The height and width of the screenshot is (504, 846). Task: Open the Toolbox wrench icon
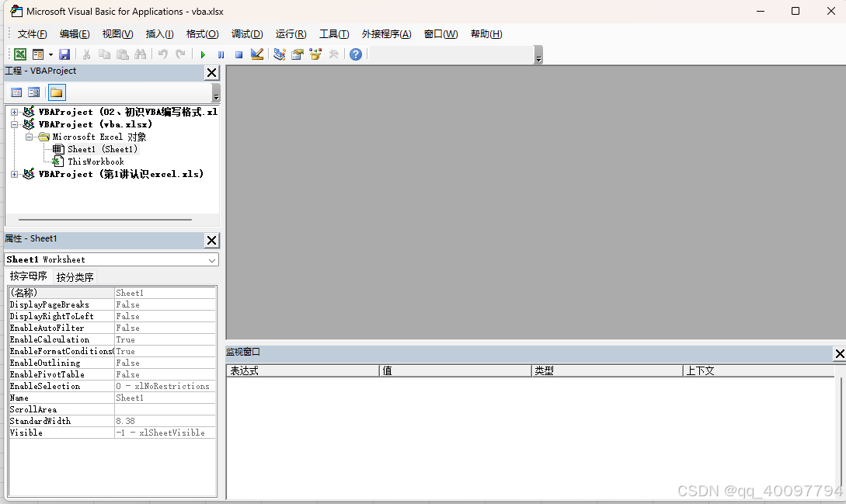pyautogui.click(x=333, y=54)
